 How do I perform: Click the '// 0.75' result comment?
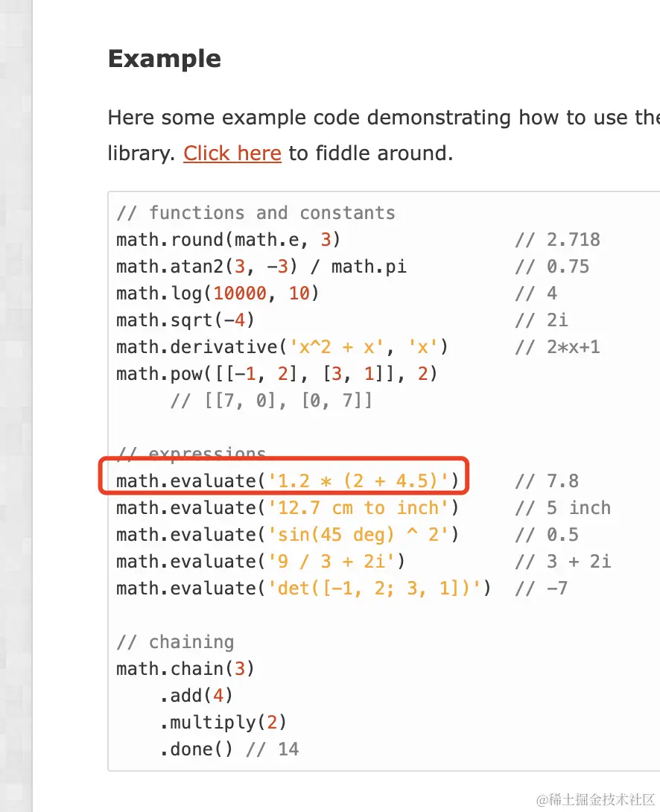[552, 267]
